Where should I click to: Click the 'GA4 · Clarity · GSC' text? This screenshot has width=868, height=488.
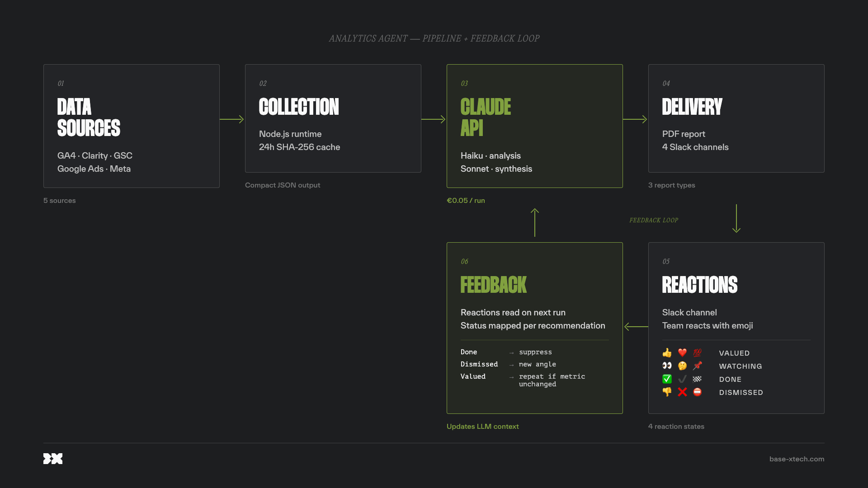pyautogui.click(x=95, y=156)
